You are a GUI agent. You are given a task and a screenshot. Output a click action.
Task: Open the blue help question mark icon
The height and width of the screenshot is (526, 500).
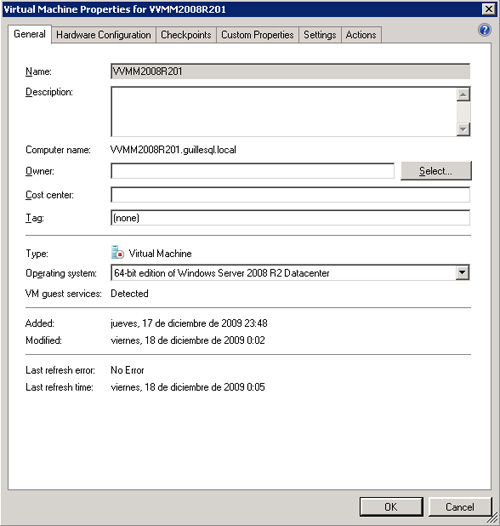tap(485, 30)
